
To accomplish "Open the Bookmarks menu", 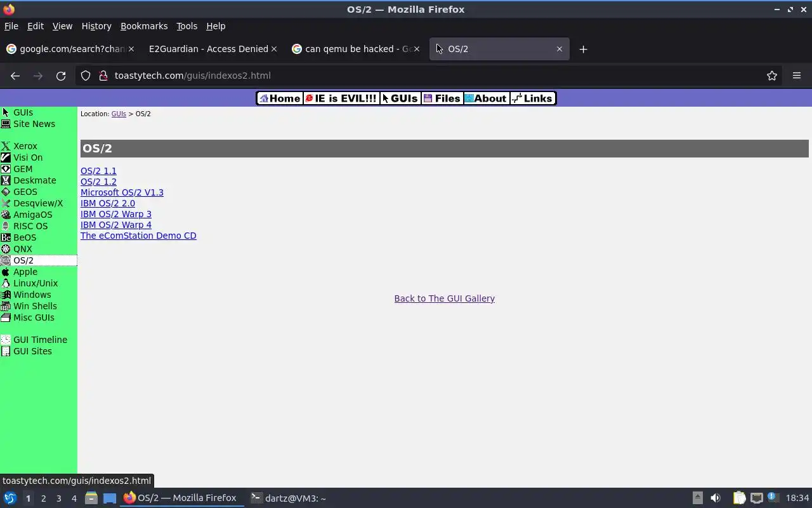I will [144, 26].
